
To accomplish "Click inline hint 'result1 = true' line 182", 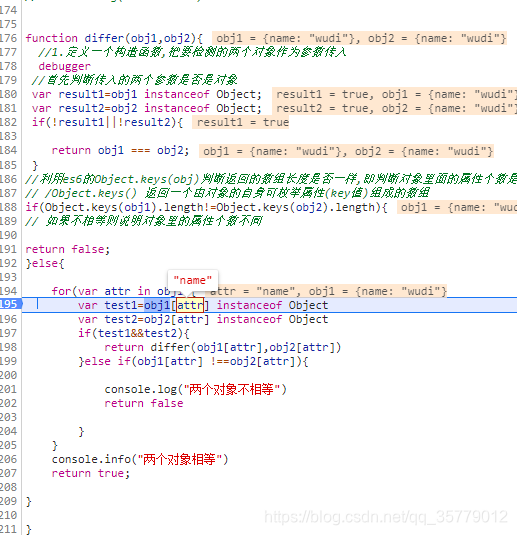I will 241,122.
